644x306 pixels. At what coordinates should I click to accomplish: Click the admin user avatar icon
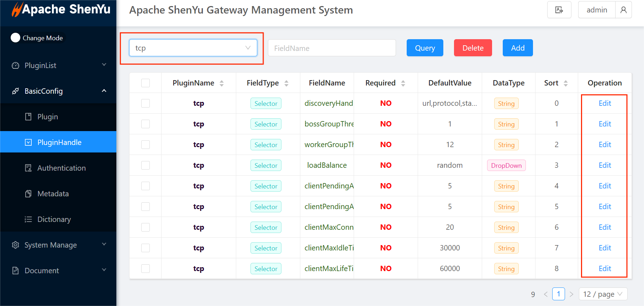point(623,10)
